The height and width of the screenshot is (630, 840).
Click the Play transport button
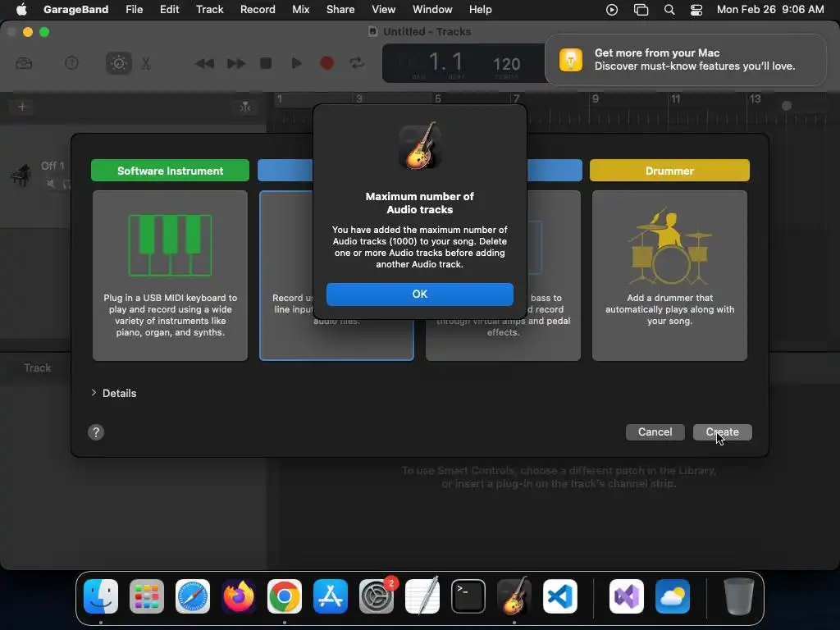click(296, 63)
